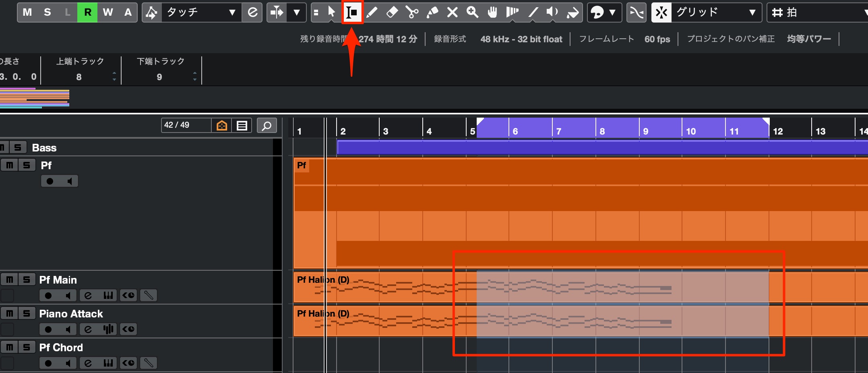Open track visibility agents list button

pos(242,126)
